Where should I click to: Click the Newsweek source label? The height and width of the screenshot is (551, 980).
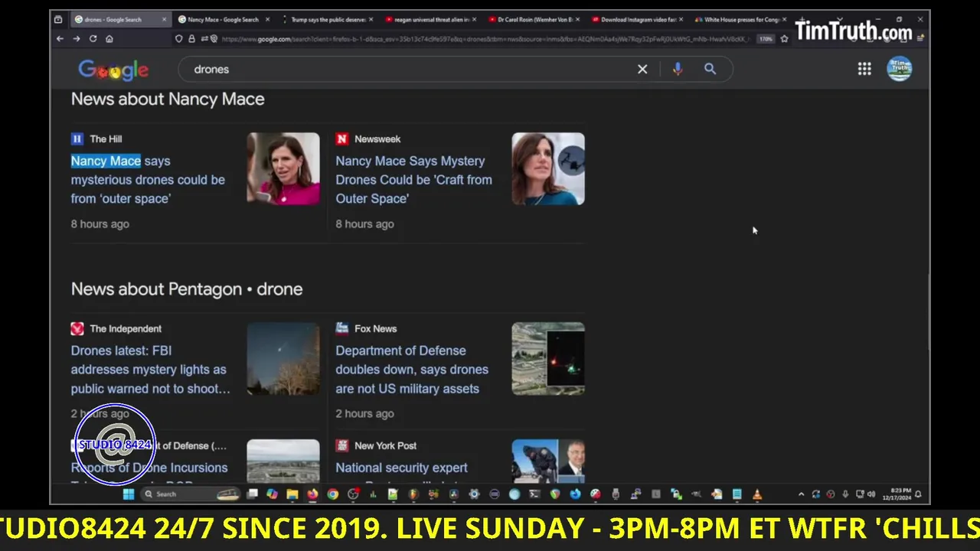pyautogui.click(x=377, y=139)
